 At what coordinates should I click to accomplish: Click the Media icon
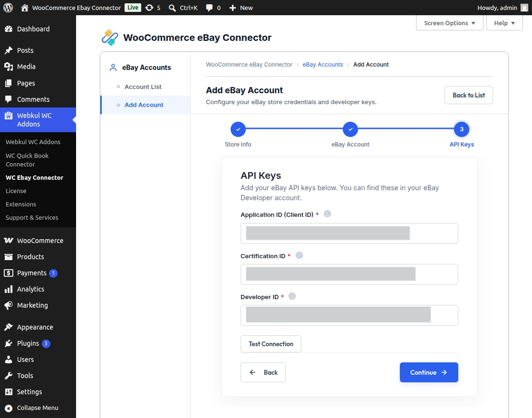(9, 67)
